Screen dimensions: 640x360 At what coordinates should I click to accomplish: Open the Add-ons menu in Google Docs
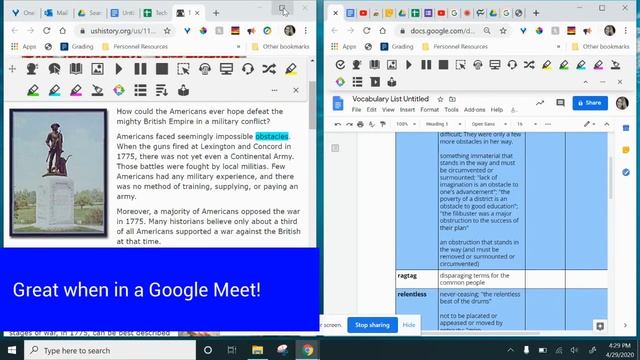coord(475,110)
